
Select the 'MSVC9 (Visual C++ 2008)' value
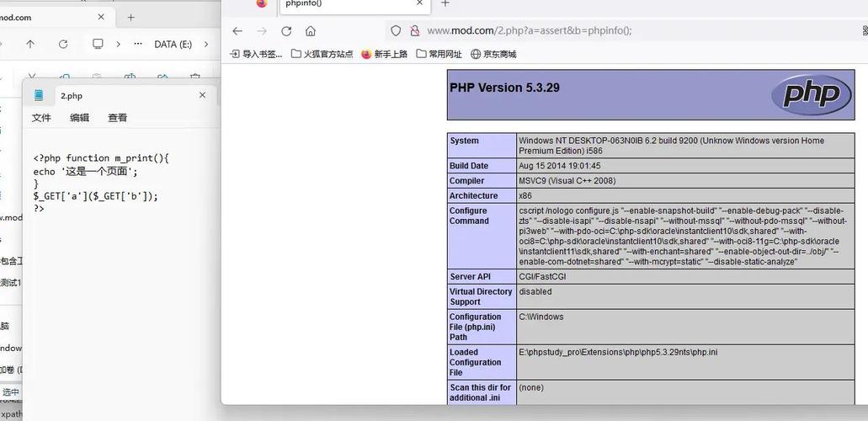click(x=567, y=180)
